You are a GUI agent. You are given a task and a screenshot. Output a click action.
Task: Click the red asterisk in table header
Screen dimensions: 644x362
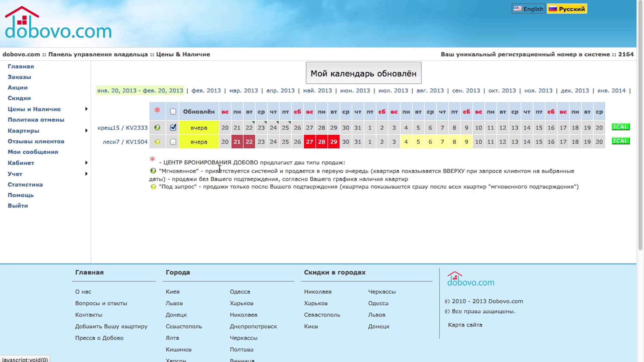(157, 110)
